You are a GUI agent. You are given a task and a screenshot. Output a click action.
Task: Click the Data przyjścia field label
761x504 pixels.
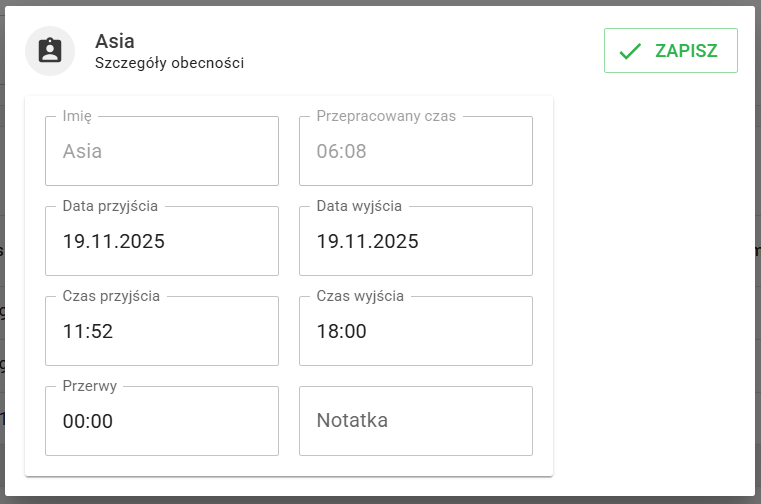[110, 206]
